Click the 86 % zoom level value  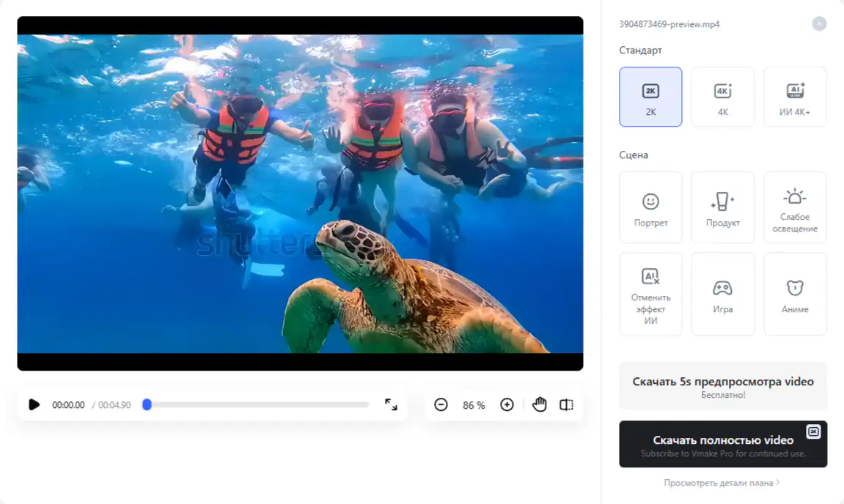(474, 405)
